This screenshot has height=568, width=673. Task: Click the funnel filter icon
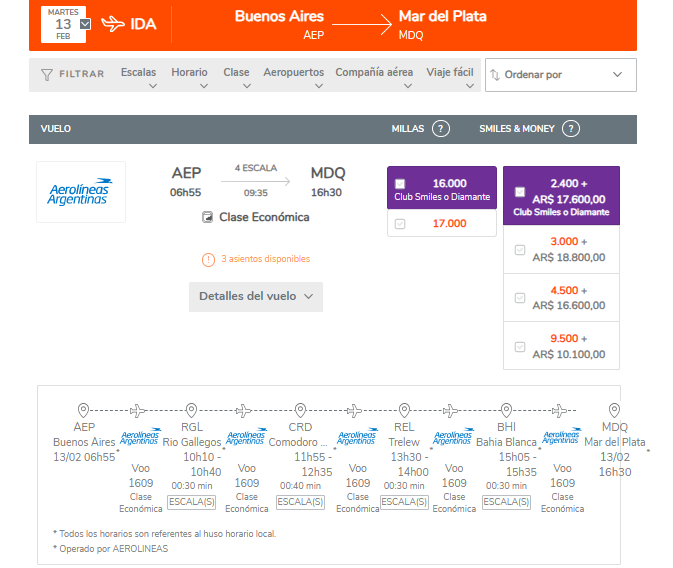pyautogui.click(x=47, y=75)
